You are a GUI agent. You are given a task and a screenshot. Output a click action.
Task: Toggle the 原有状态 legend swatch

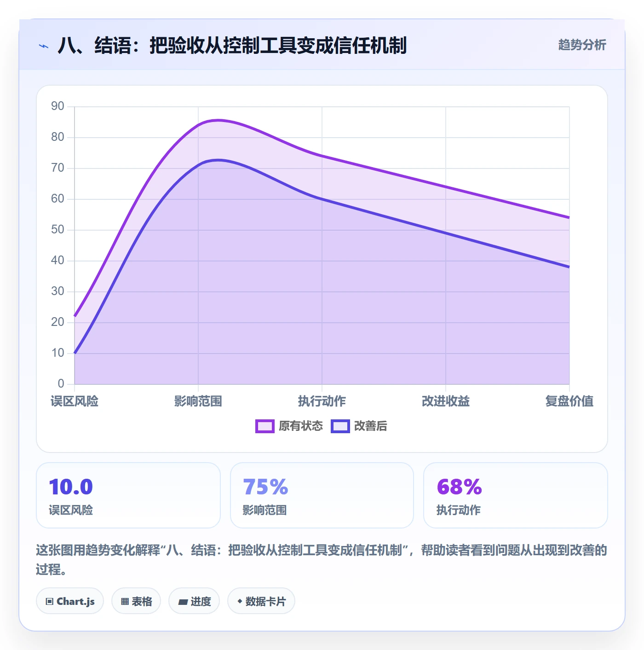click(265, 426)
